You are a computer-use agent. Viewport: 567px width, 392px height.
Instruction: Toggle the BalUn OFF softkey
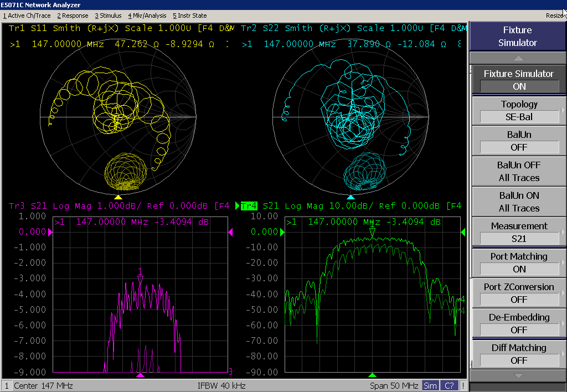click(x=518, y=141)
